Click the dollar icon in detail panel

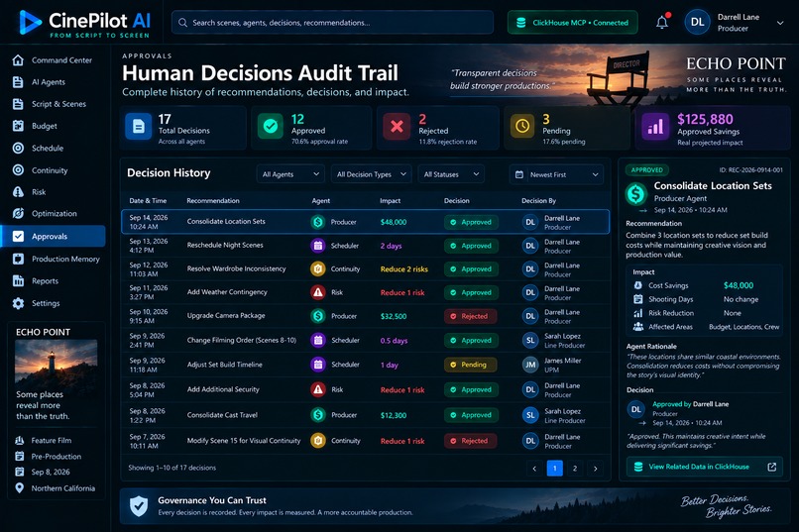tap(636, 194)
